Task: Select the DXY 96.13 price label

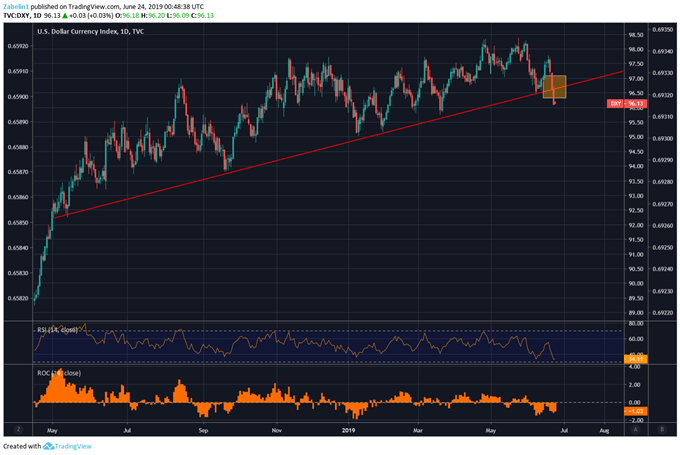Action: pos(627,103)
